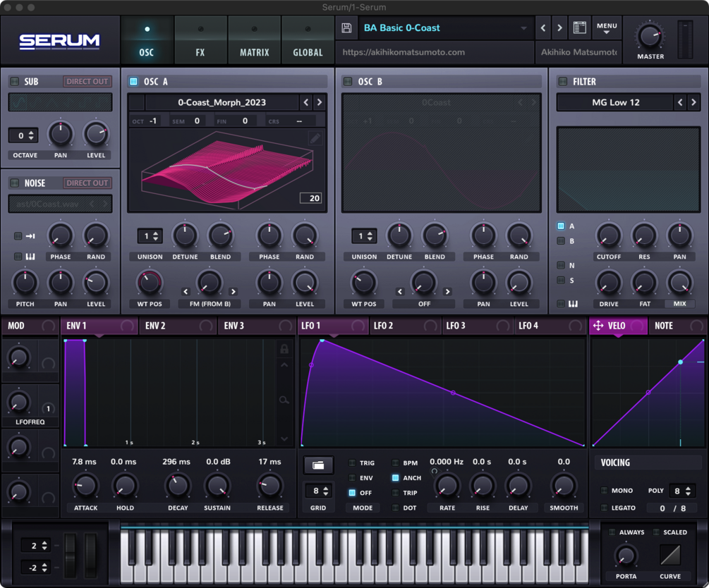Toggle LFO BPM sync checkbox
Viewport: 709px width, 588px height.
395,463
